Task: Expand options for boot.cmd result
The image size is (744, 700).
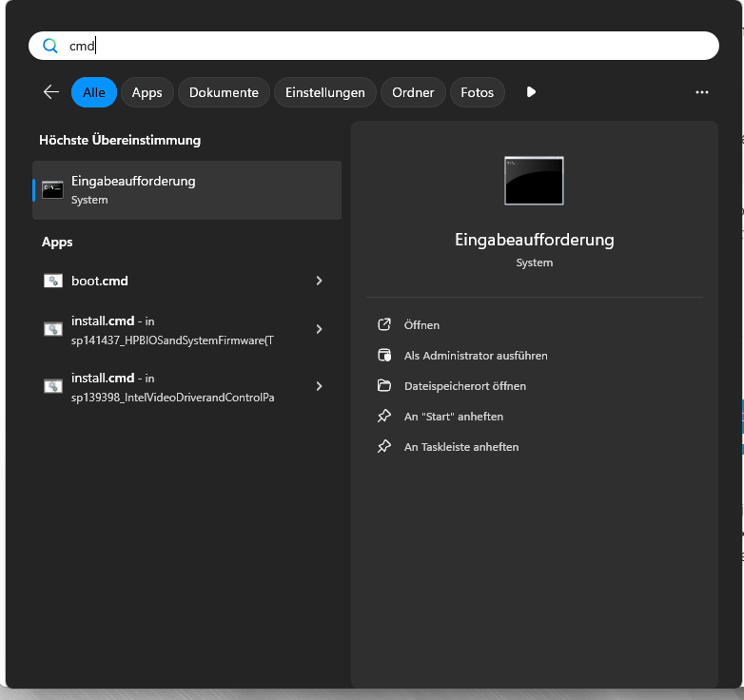Action: [x=319, y=281]
